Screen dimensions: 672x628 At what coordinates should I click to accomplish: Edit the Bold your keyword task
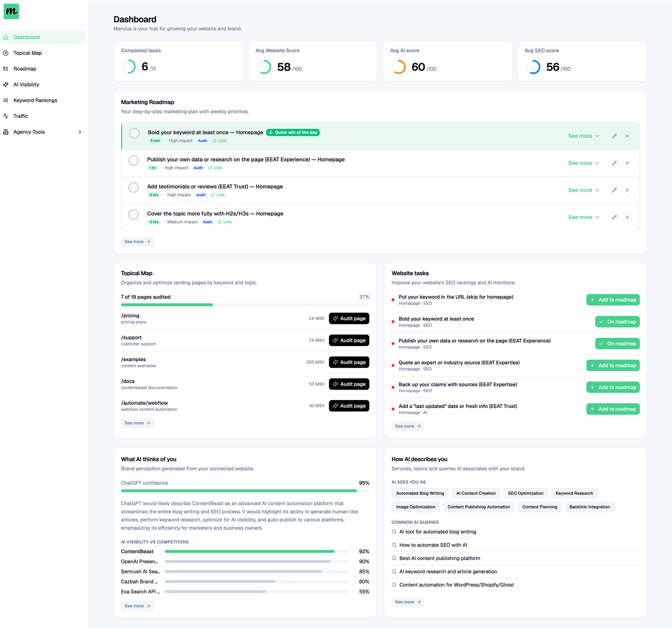coord(614,136)
